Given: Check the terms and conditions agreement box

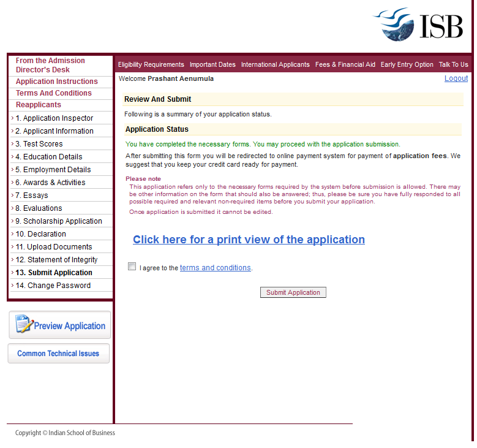Looking at the screenshot, I should 132,267.
